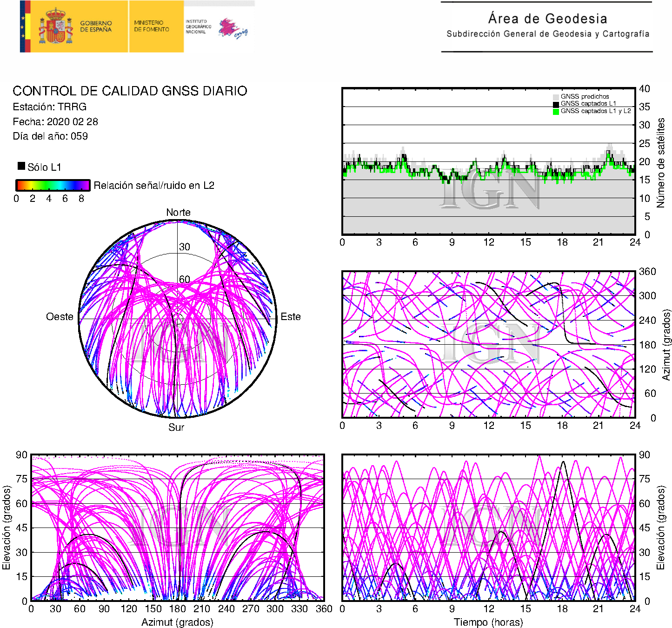Click the Norte label above the sky plot
672x628 pixels.
click(178, 213)
